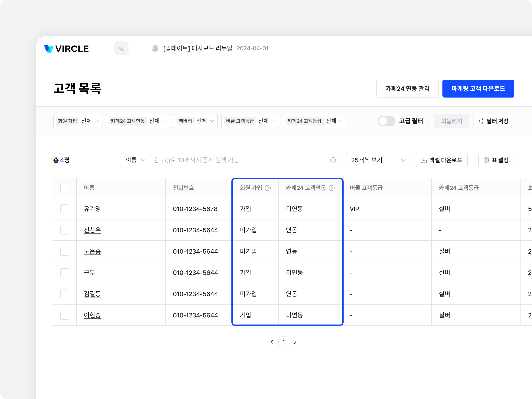
Task: Open the 이름 search type selector
Action: point(135,160)
